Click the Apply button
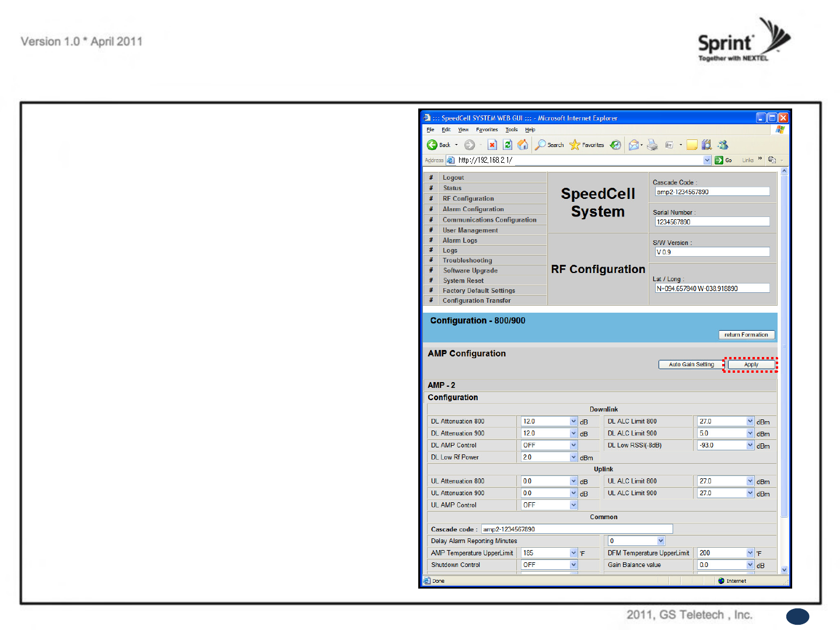 point(751,365)
